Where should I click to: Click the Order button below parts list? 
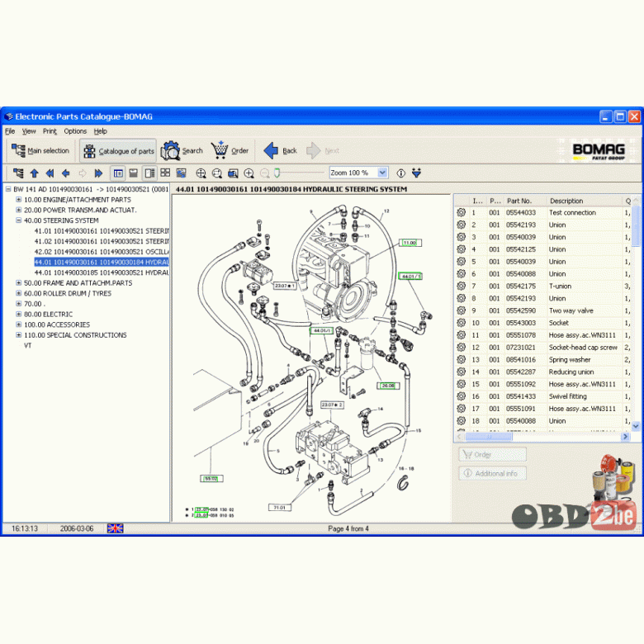(492, 455)
